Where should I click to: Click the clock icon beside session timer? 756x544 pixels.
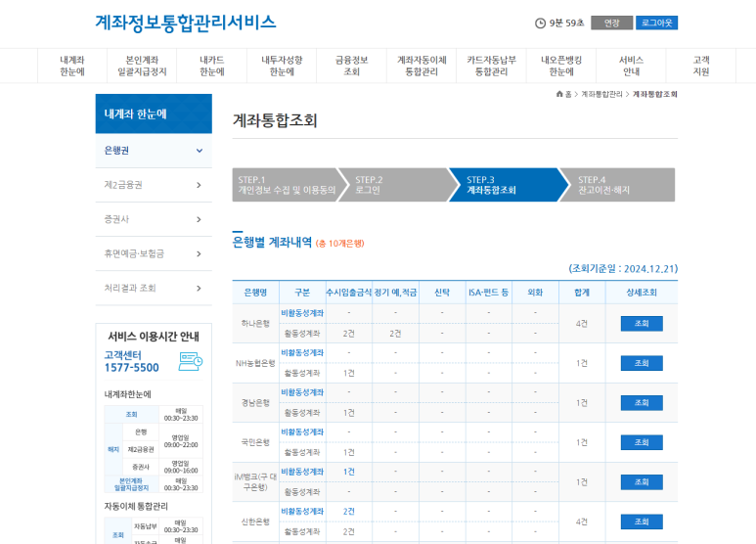(x=540, y=23)
